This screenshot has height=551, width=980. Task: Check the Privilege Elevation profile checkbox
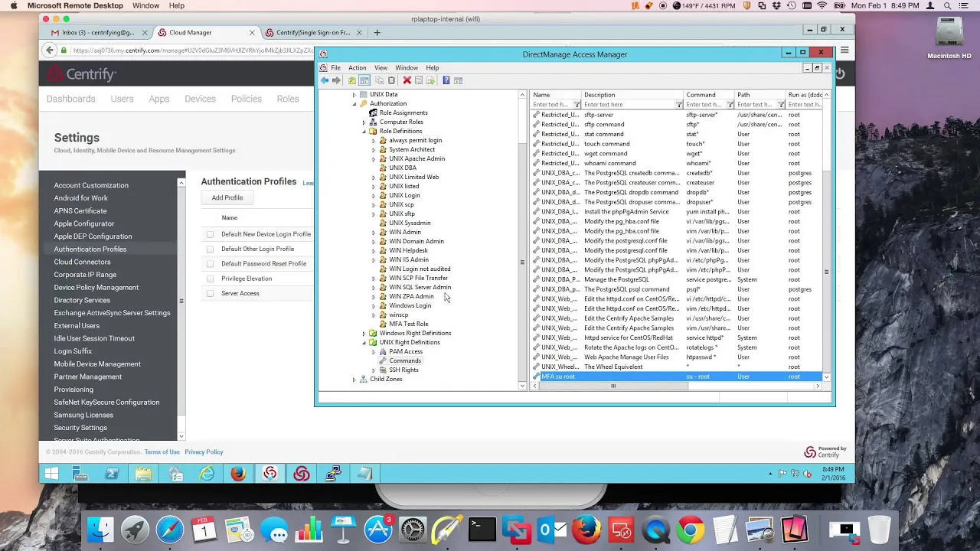point(210,279)
